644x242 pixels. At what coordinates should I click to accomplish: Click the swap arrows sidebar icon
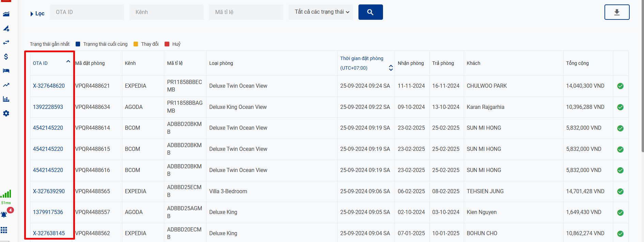(6, 42)
